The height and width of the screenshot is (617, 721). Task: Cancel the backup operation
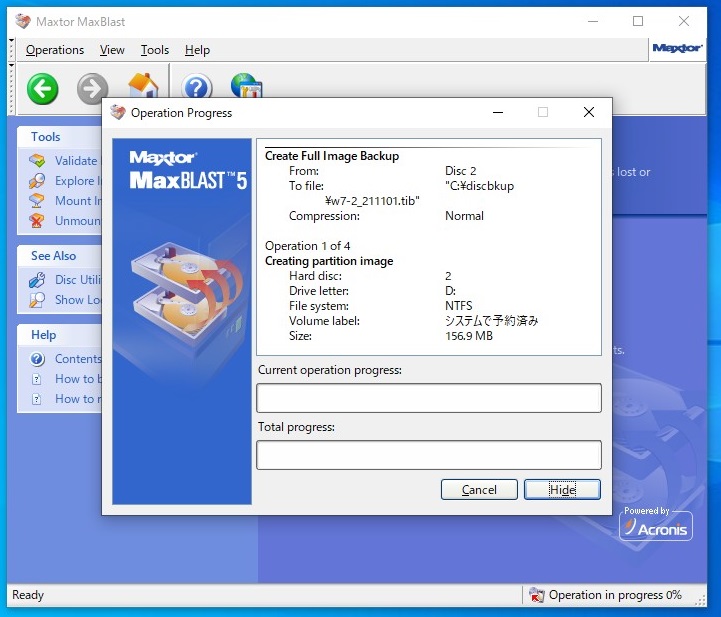479,490
